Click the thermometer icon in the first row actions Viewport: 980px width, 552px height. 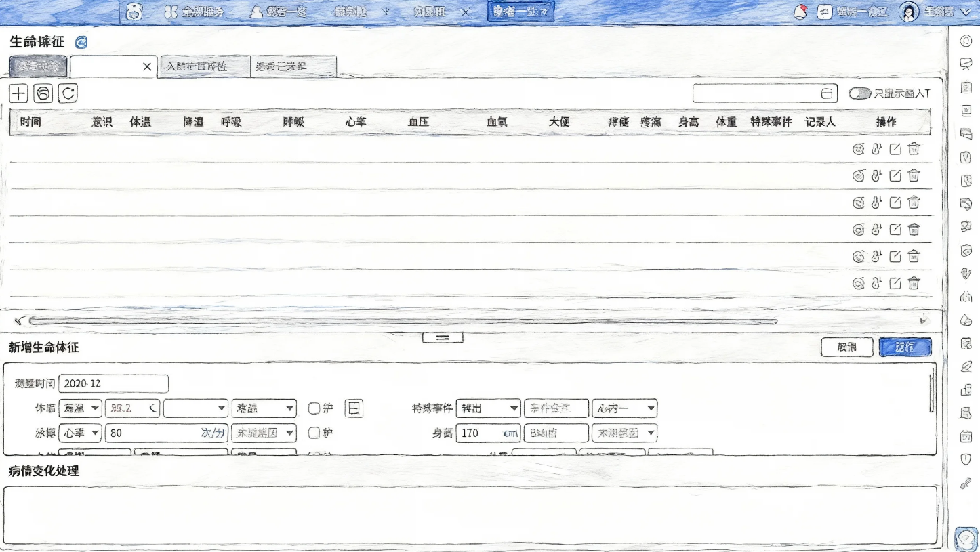pyautogui.click(x=876, y=149)
